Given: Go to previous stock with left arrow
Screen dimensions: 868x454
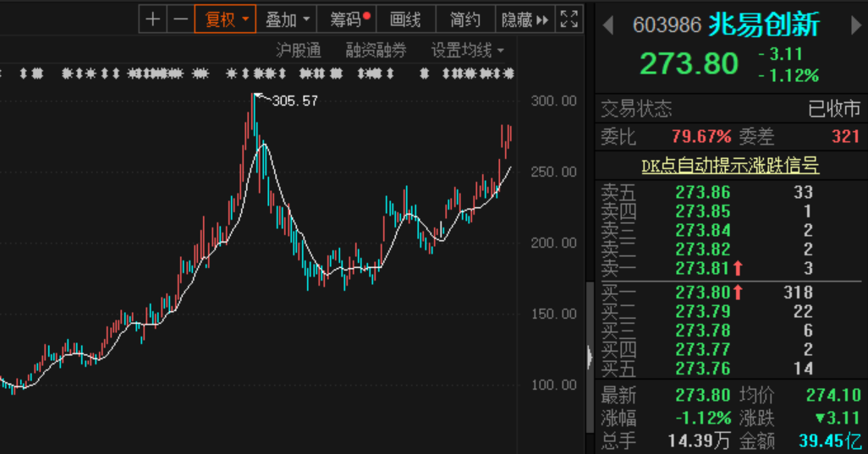Looking at the screenshot, I should click(x=607, y=25).
